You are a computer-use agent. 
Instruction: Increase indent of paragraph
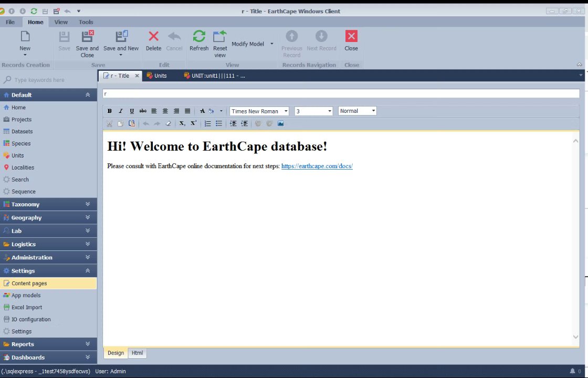coord(233,123)
